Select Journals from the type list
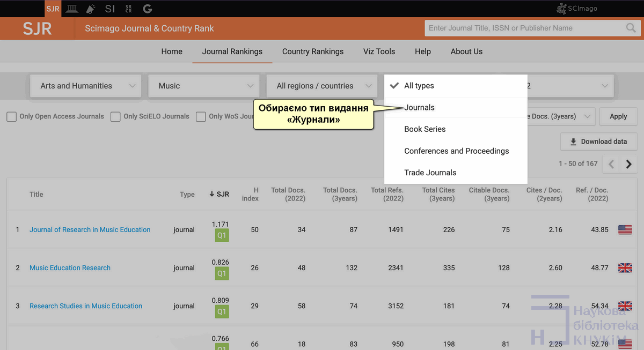The image size is (644, 350). 419,108
